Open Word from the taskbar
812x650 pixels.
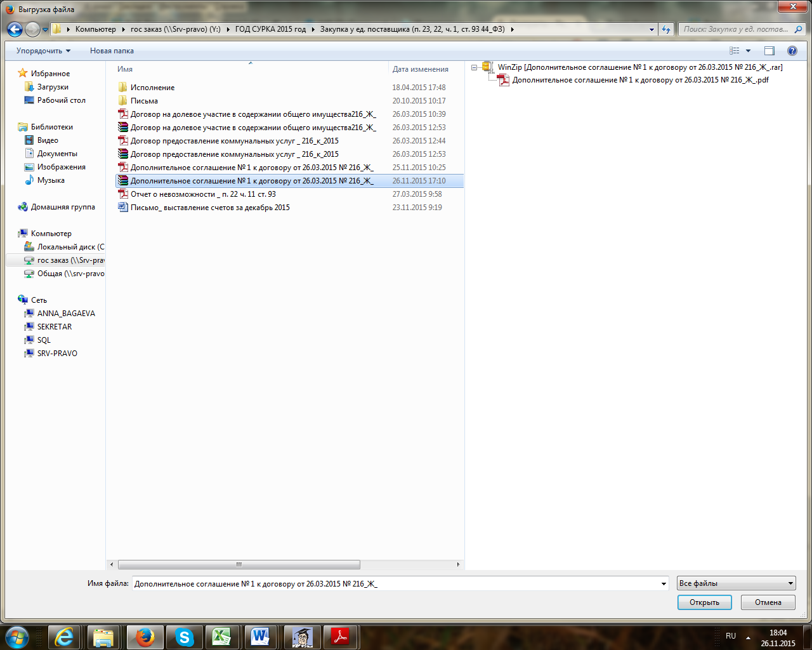click(261, 637)
